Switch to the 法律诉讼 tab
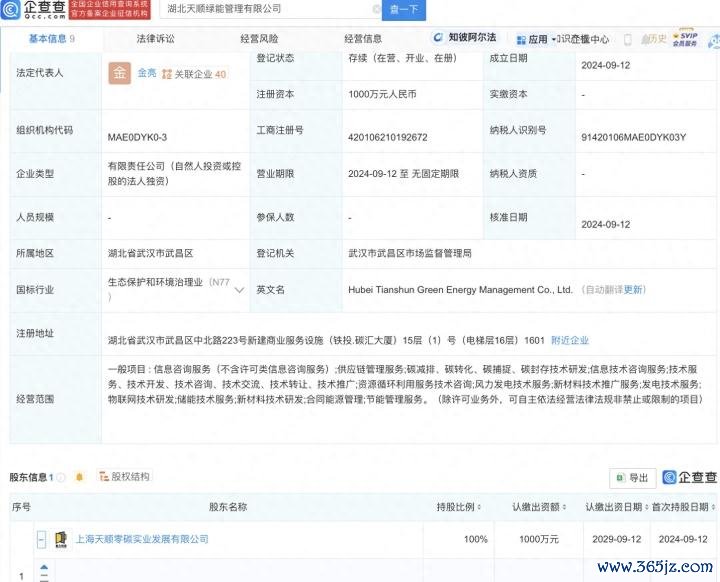This screenshot has height=582, width=720. click(155, 39)
